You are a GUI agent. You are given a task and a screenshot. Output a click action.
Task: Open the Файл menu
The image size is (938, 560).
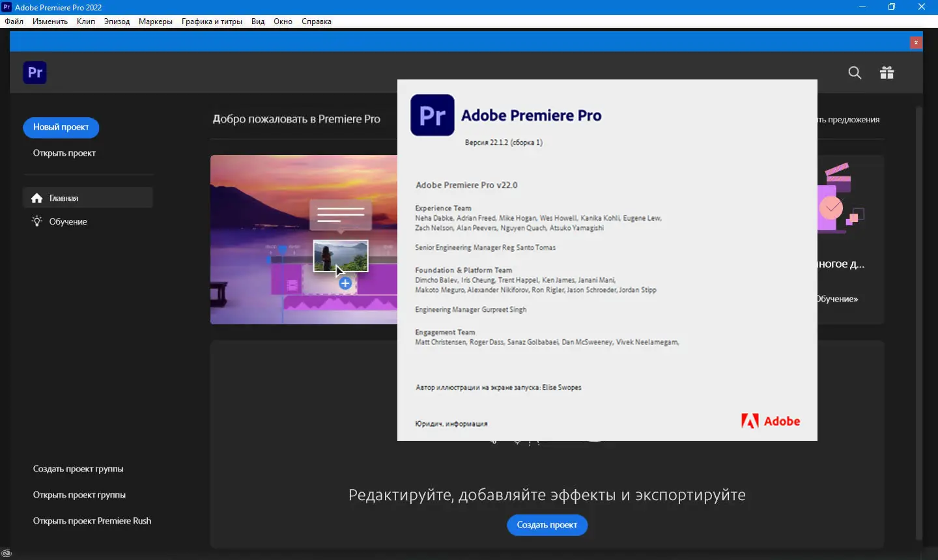pyautogui.click(x=14, y=21)
